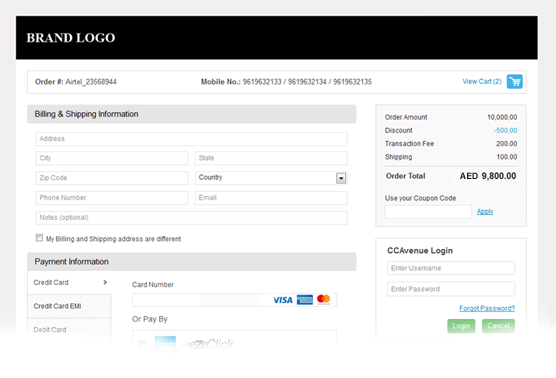The height and width of the screenshot is (378, 556).
Task: Click the Payment Information header
Action: click(x=191, y=262)
